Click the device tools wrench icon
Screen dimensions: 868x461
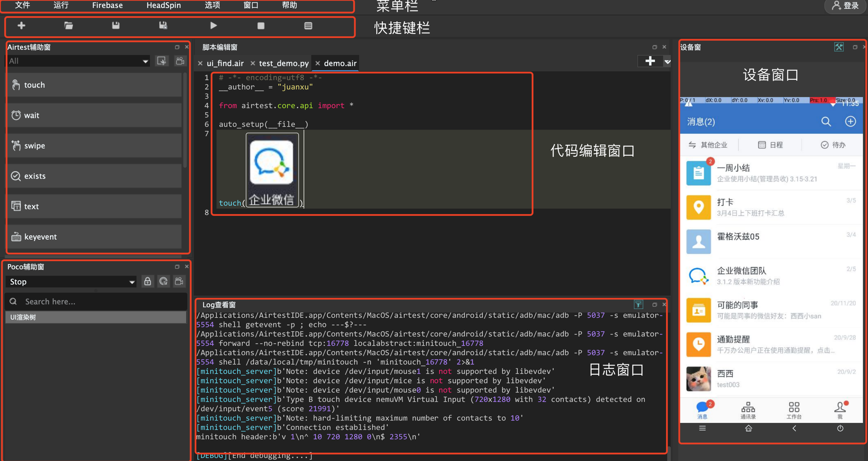838,47
